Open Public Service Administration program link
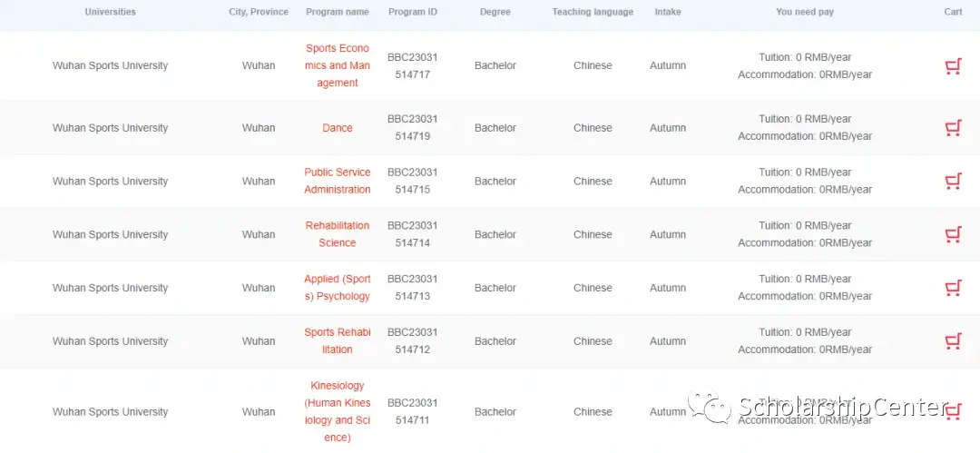The height and width of the screenshot is (453, 980). point(338,181)
